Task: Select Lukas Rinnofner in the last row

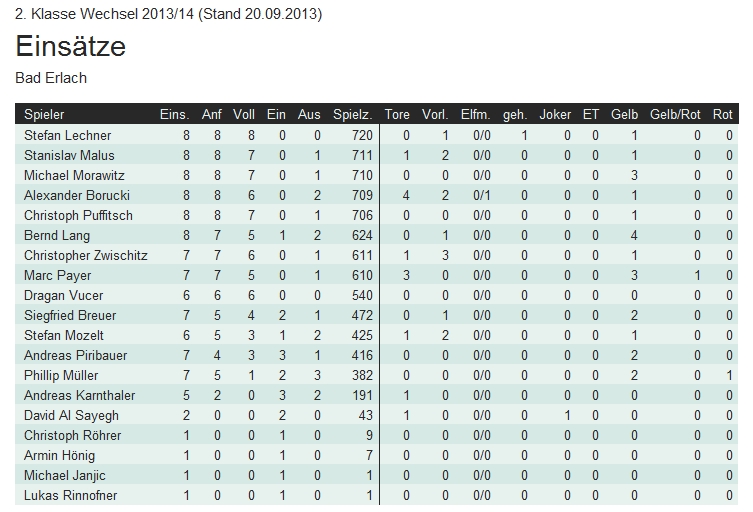Action: [70, 495]
